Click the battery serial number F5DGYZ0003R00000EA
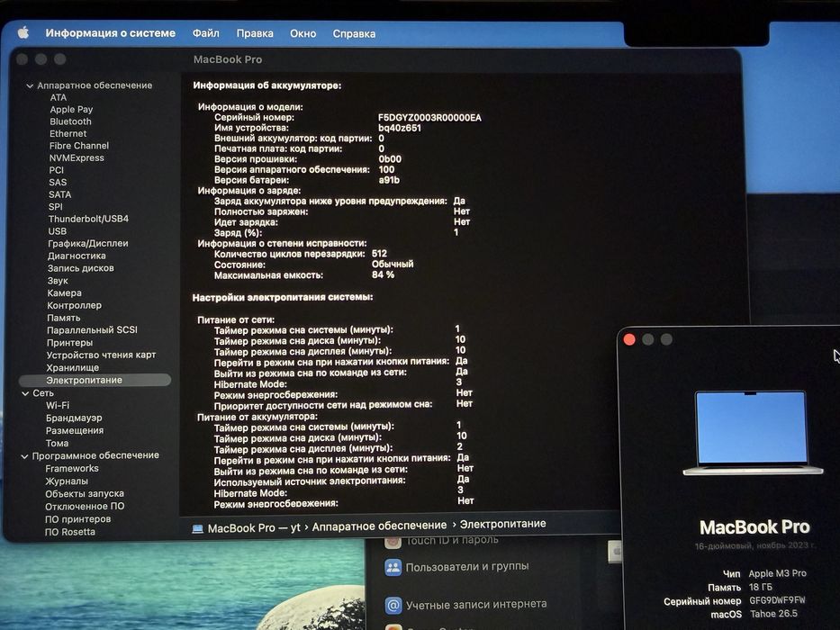 [x=429, y=118]
